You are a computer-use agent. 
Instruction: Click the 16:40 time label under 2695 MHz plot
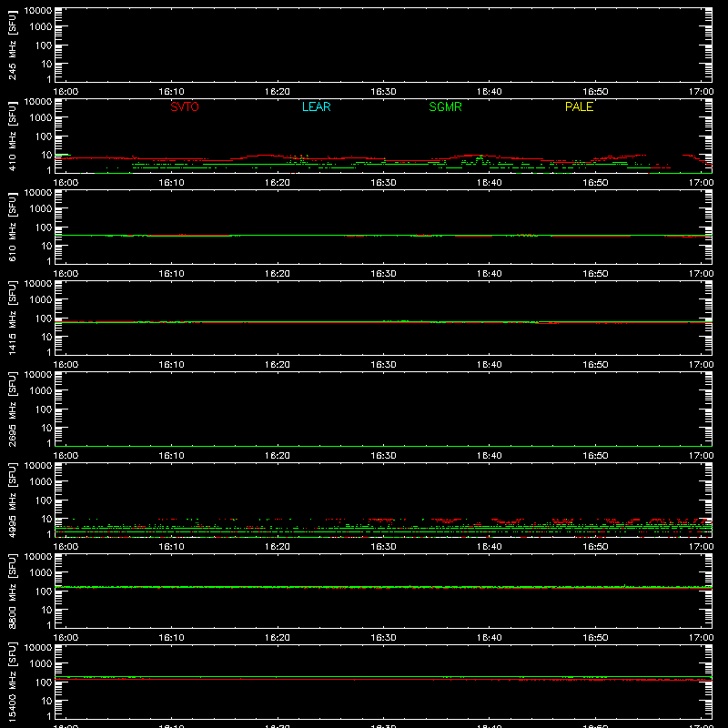pos(490,456)
